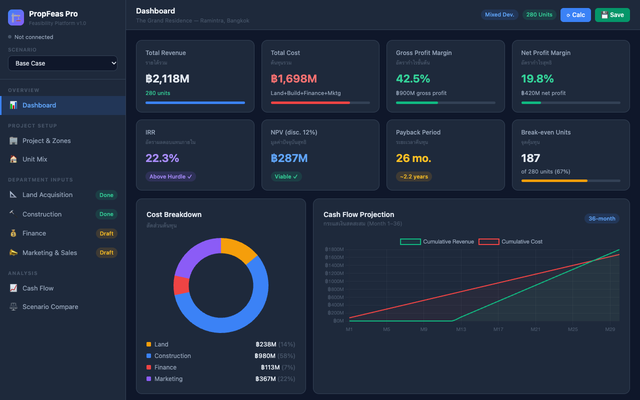Open the Dashboard menu item
The height and width of the screenshot is (400, 640).
pos(63,105)
